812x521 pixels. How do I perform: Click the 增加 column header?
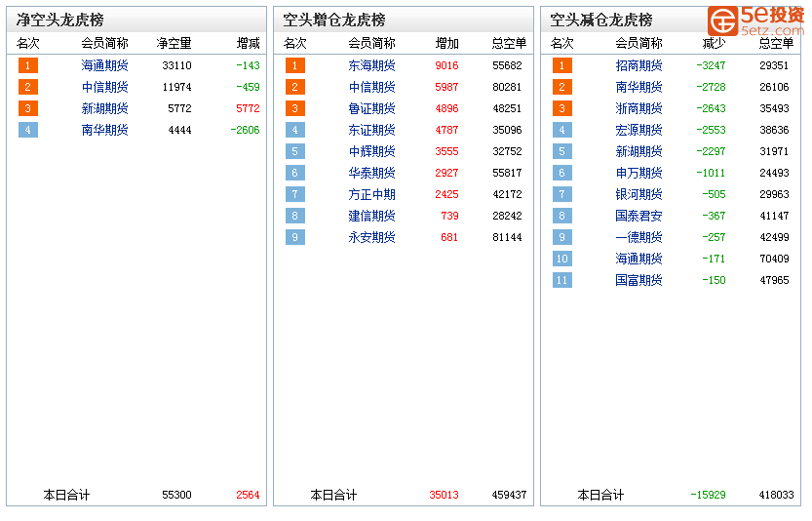pyautogui.click(x=446, y=43)
